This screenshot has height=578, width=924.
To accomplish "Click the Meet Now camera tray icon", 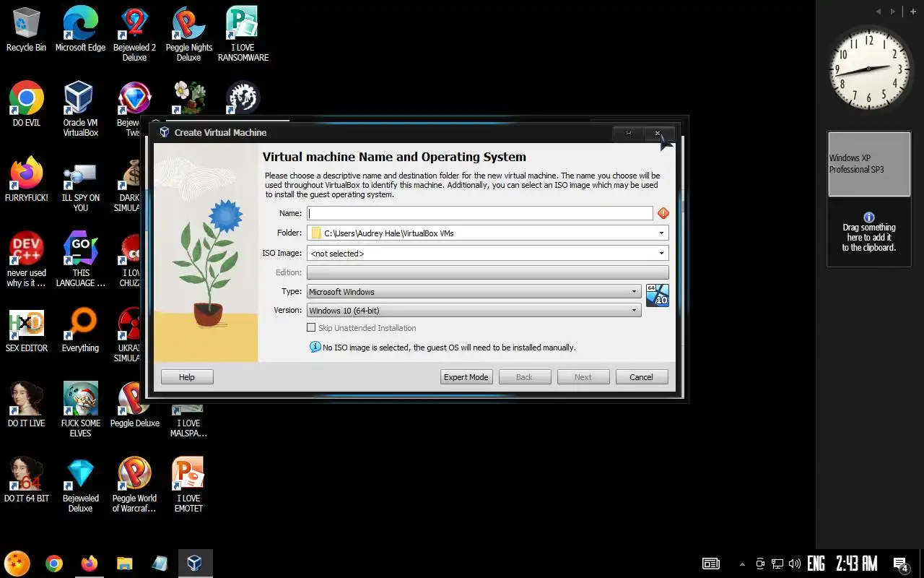I will 760,564.
